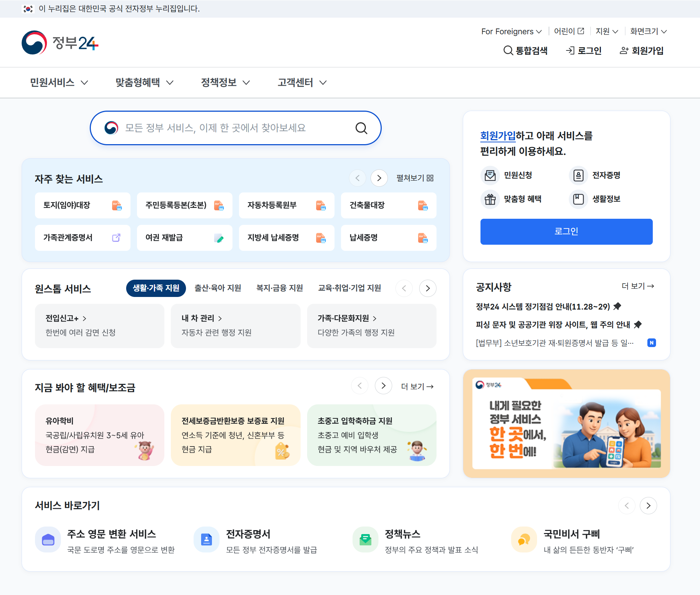Image resolution: width=700 pixels, height=595 pixels.
Task: Click the 국민비서 구삐 chat icon
Action: (524, 540)
